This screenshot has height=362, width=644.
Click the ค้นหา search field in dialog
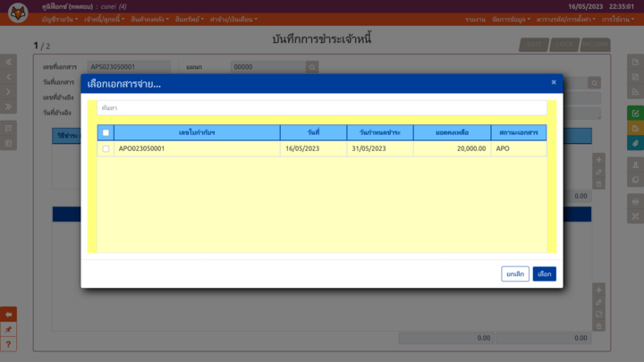[322, 108]
